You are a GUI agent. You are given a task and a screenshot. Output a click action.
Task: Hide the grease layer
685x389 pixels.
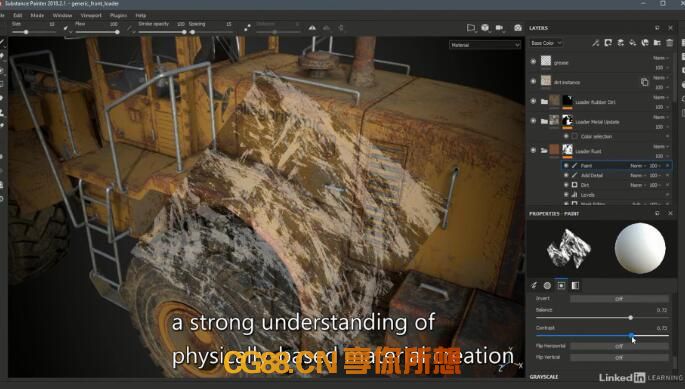click(x=533, y=62)
